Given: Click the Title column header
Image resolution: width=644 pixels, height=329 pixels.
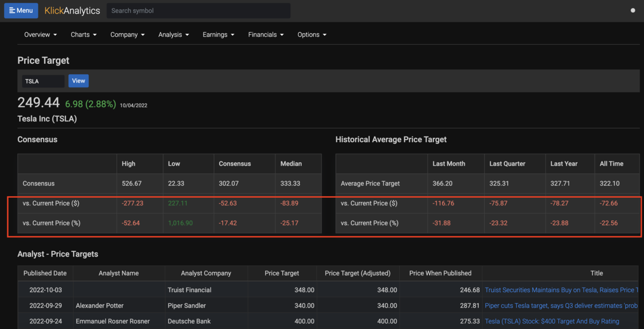Looking at the screenshot, I should tap(596, 273).
